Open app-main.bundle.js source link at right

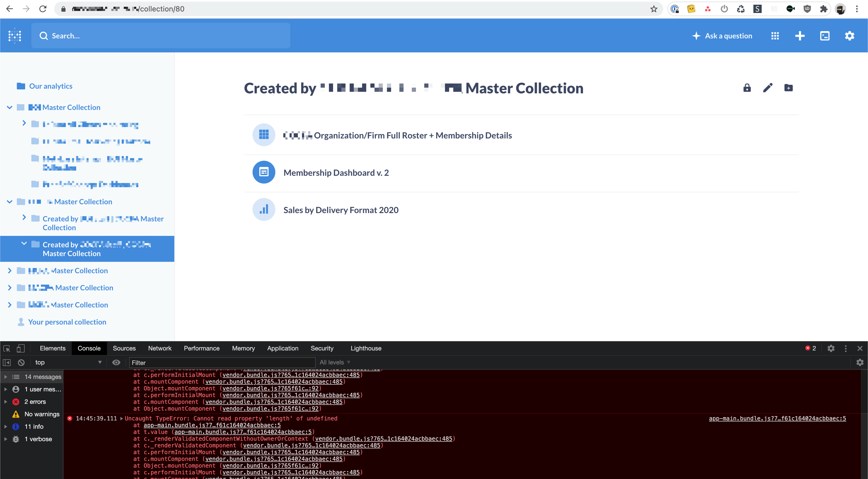[x=777, y=418]
